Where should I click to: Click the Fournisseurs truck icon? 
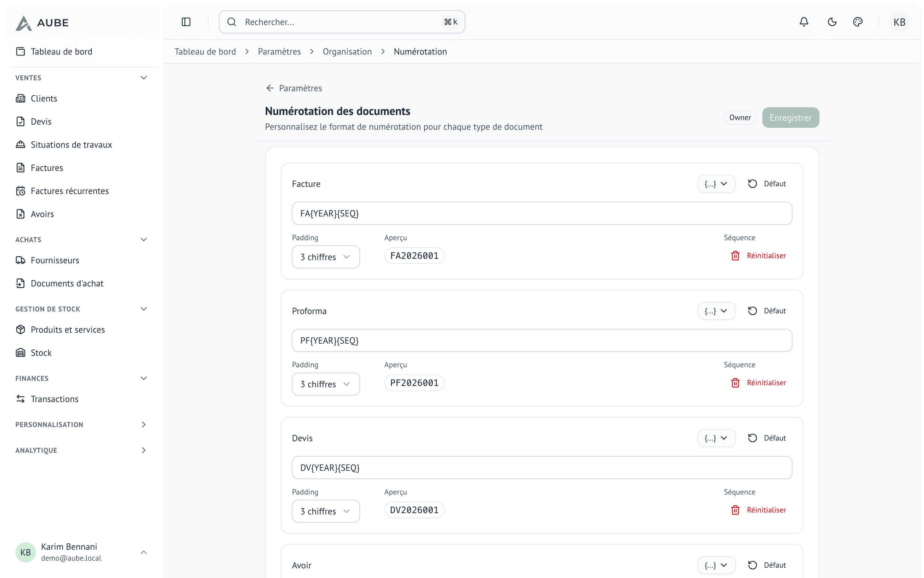coord(21,260)
